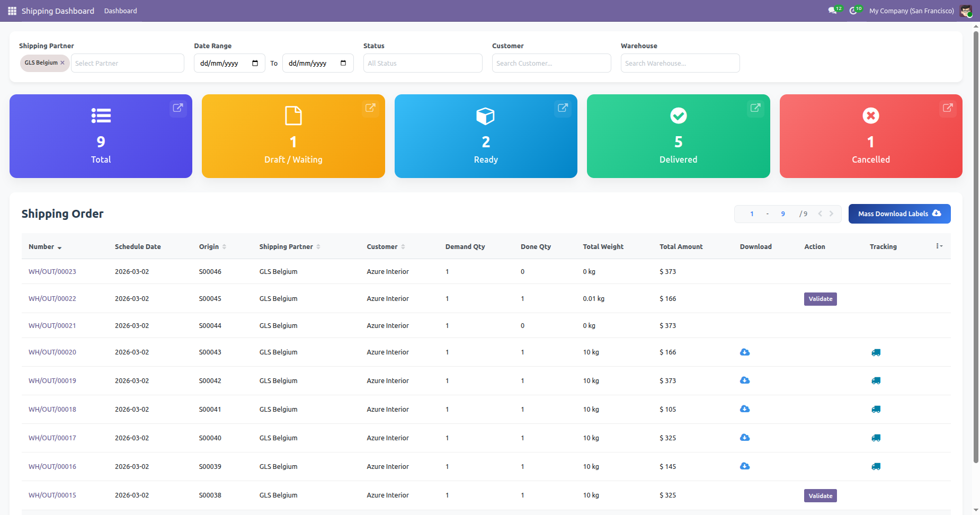Open the apps grid menu icon

[12, 11]
